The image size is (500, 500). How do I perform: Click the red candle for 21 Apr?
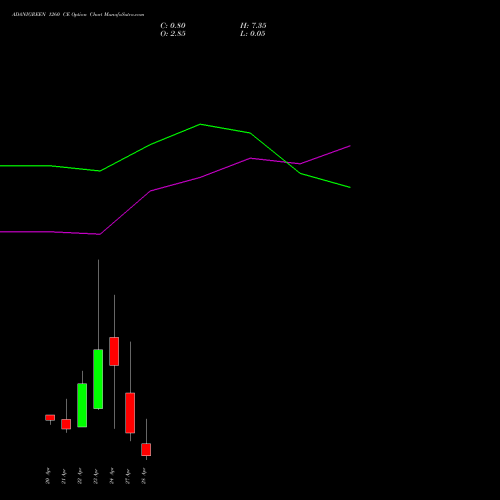(x=66, y=424)
